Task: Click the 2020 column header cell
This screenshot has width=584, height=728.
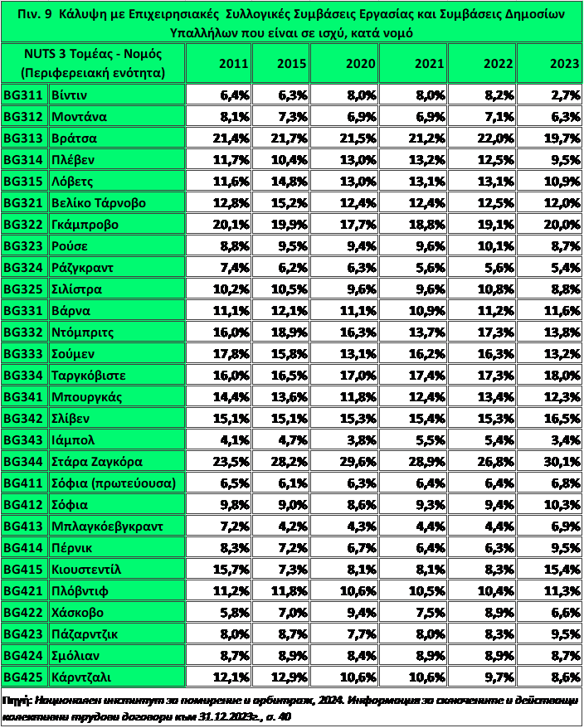Action: coord(350,63)
